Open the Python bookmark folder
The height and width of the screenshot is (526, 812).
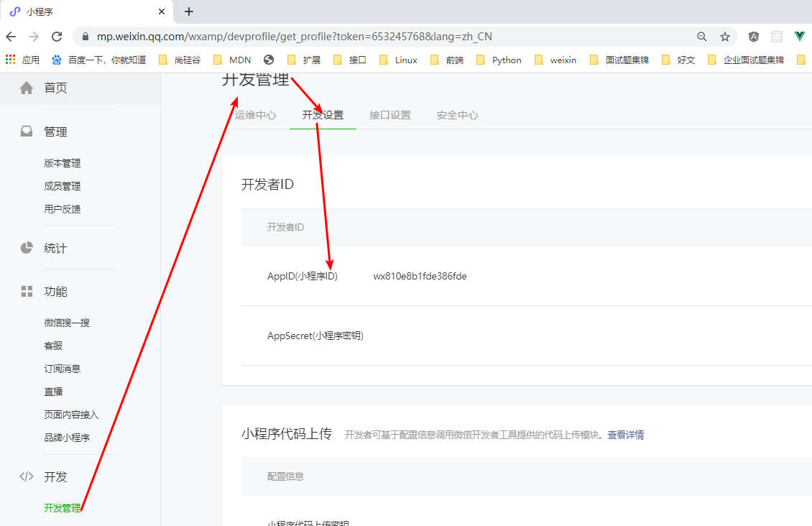coord(499,60)
